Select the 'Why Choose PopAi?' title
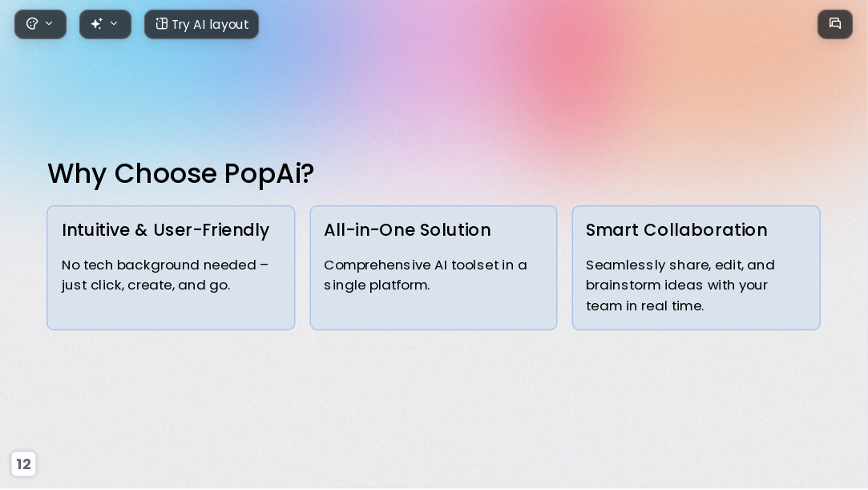Image resolution: width=868 pixels, height=490 pixels. (180, 173)
